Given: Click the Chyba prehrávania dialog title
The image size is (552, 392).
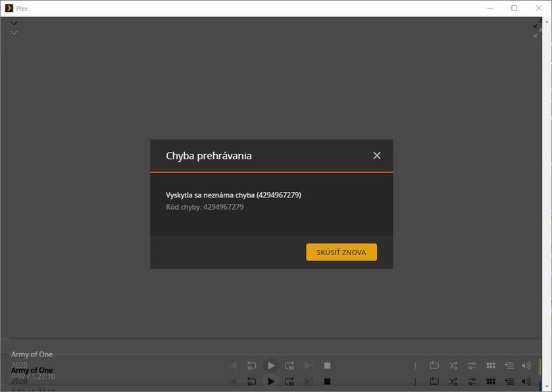Looking at the screenshot, I should point(209,156).
